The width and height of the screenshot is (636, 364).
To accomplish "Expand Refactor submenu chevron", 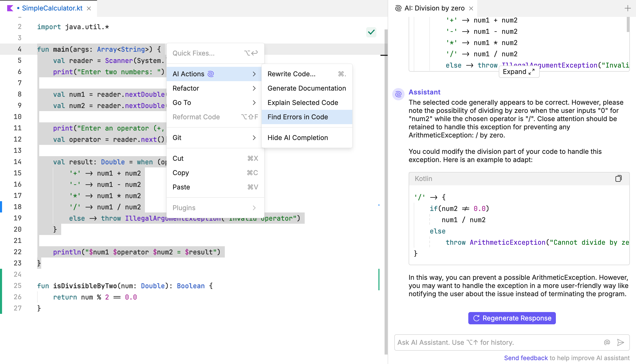I will click(253, 88).
